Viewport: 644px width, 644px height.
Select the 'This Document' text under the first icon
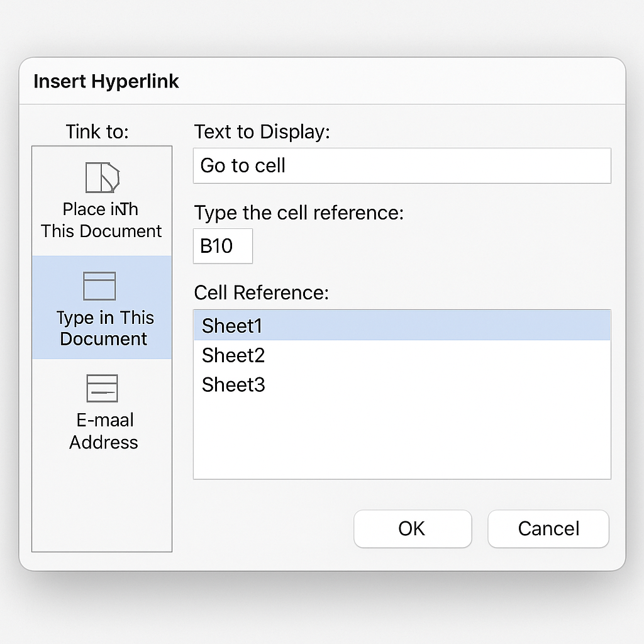(x=102, y=231)
